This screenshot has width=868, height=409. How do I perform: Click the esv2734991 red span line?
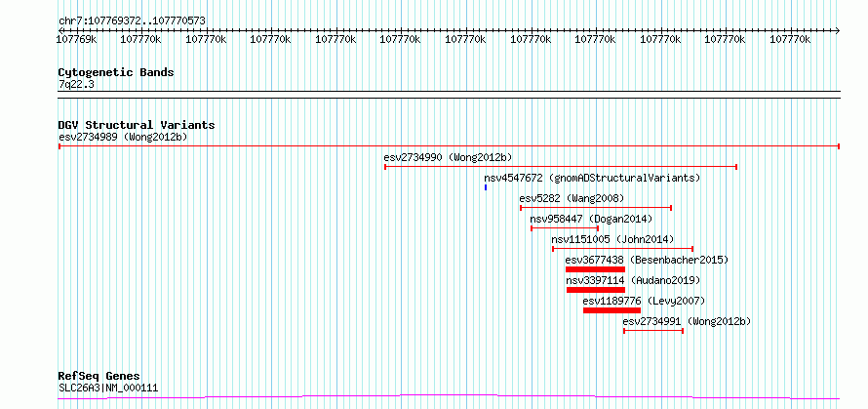(653, 331)
